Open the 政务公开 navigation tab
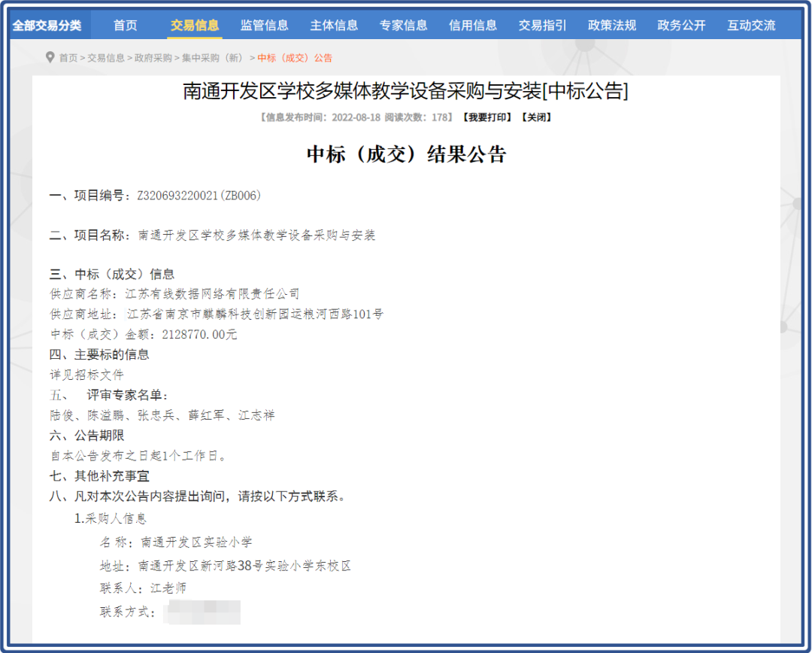 coord(681,26)
